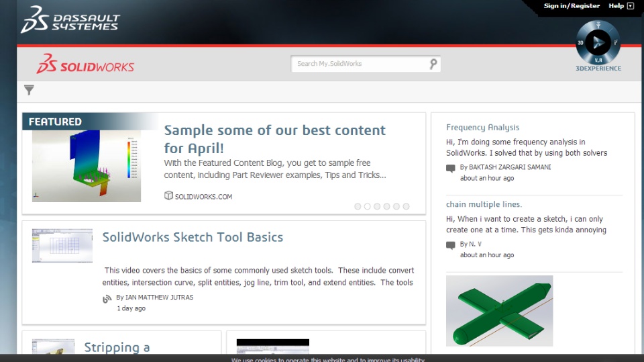This screenshot has height=362, width=644.
Task: Click comment icon next to Baktash Zargari Samani
Action: [x=451, y=169]
